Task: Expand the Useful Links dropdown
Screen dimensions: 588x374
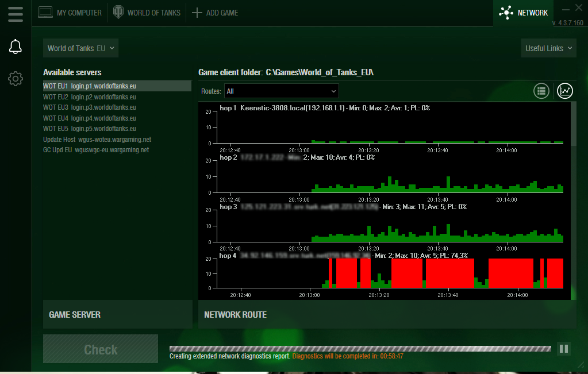Action: point(548,48)
